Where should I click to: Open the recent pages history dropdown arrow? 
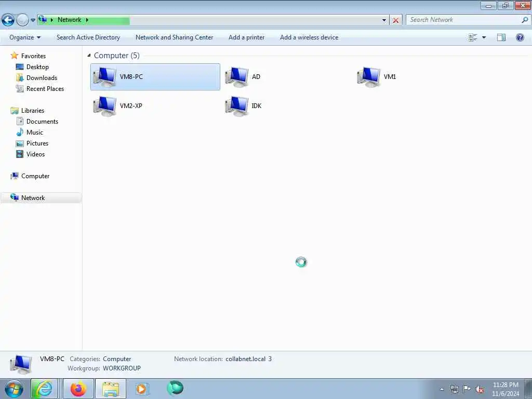pyautogui.click(x=33, y=20)
